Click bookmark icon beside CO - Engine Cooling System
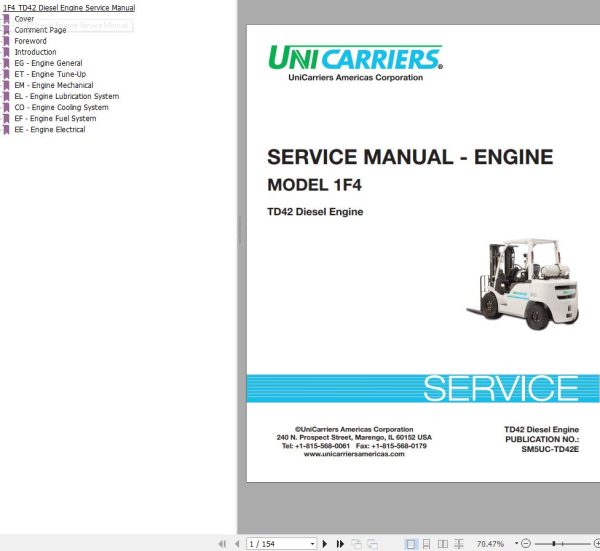This screenshot has width=600, height=551. pos(6,108)
